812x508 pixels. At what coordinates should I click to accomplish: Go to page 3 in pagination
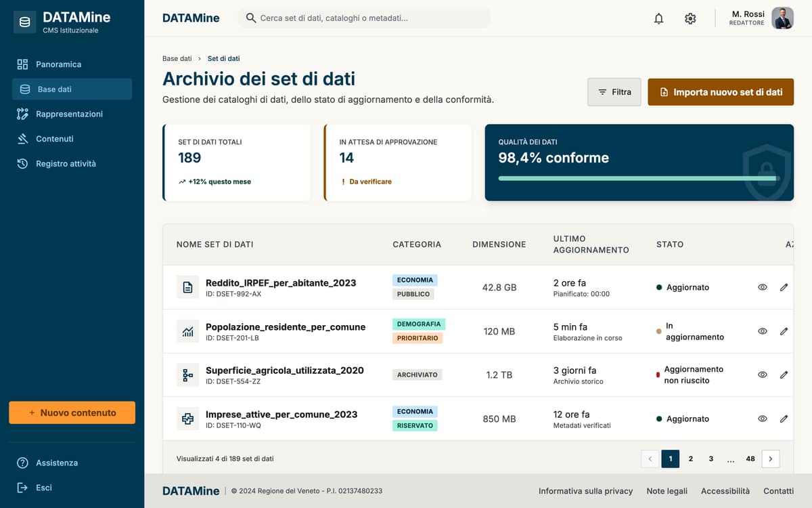point(710,459)
